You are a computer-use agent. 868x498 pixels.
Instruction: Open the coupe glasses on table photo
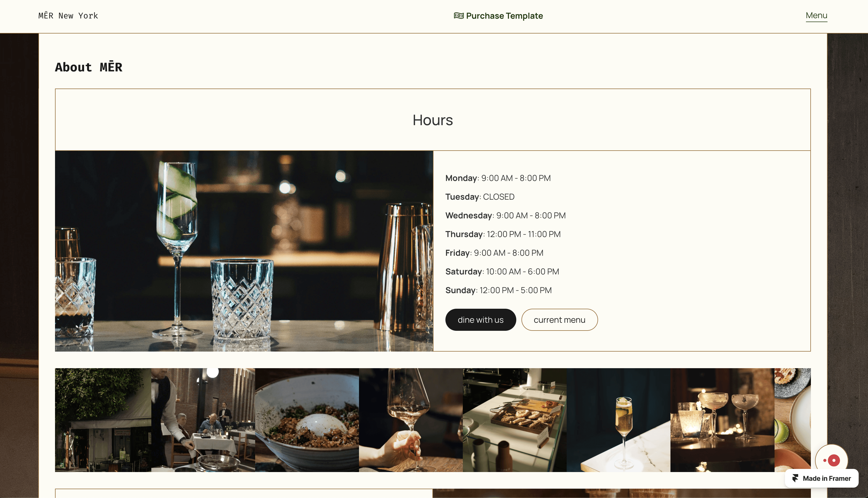point(722,420)
